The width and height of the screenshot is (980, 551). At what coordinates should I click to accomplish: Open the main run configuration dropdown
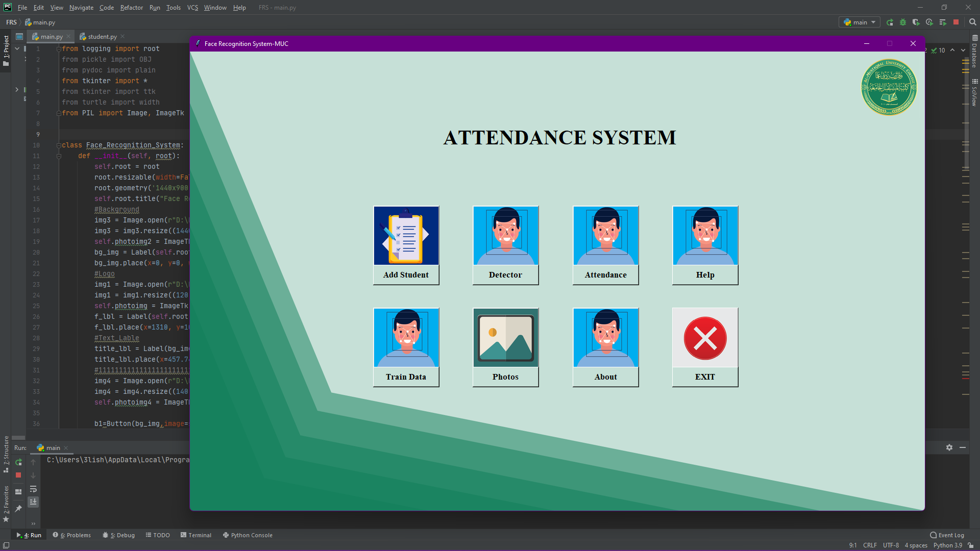tap(860, 22)
